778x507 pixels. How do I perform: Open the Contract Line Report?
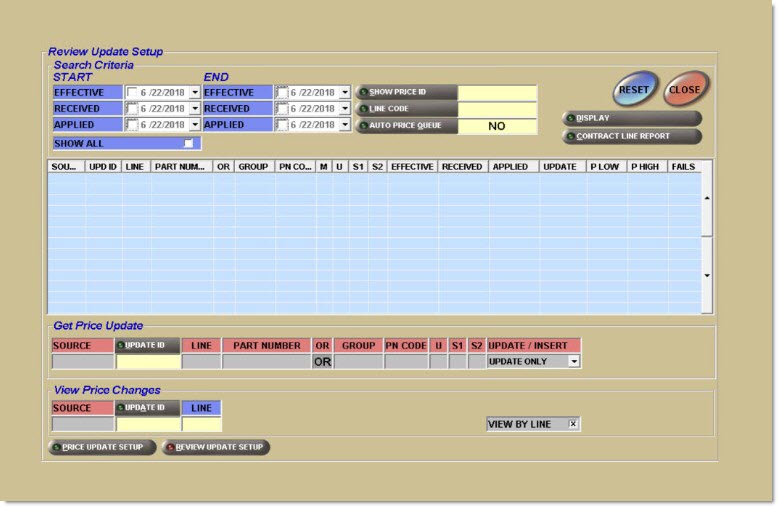point(632,136)
